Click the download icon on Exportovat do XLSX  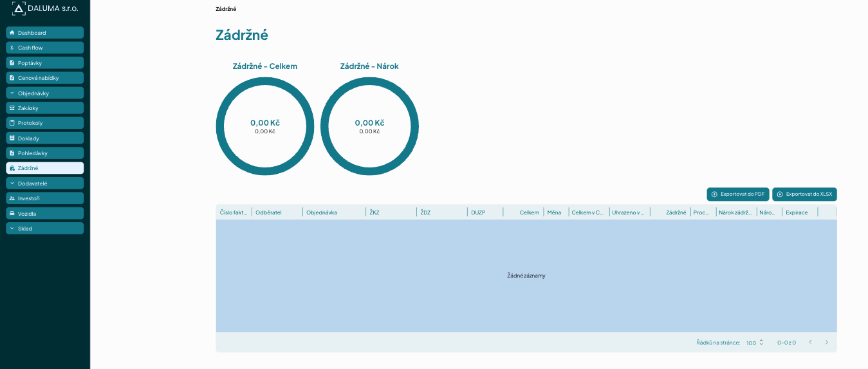pos(780,194)
